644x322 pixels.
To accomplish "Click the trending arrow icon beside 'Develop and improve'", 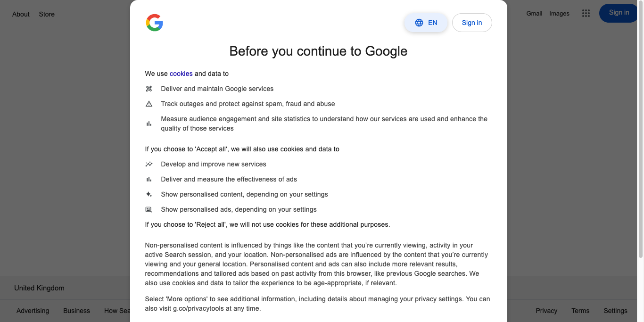I will tap(149, 164).
